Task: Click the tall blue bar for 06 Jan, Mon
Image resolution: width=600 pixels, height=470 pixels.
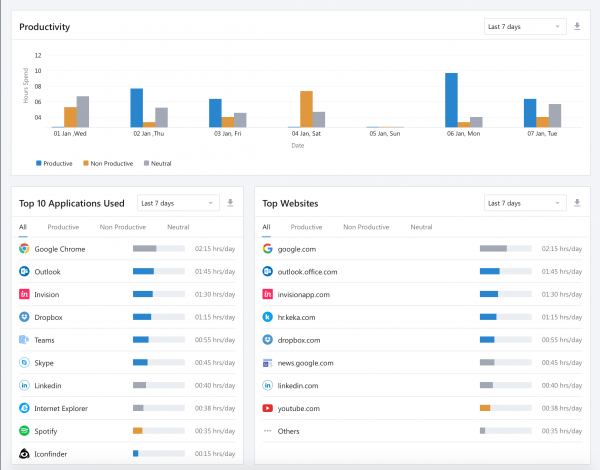Action: (x=451, y=100)
